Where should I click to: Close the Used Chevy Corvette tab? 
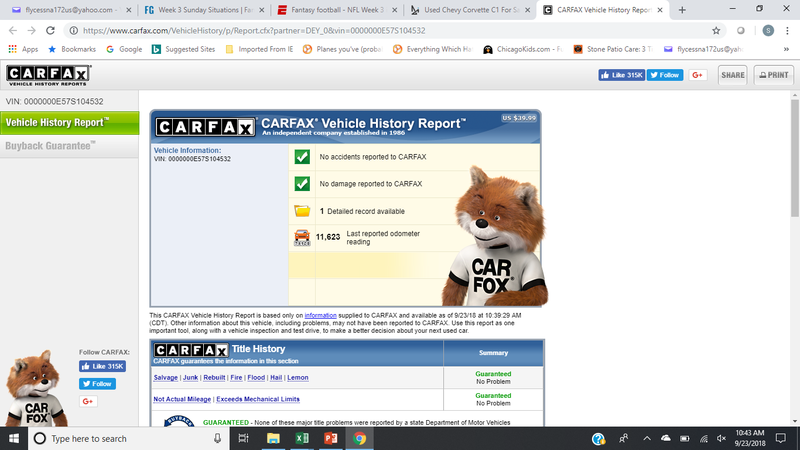pyautogui.click(x=528, y=10)
